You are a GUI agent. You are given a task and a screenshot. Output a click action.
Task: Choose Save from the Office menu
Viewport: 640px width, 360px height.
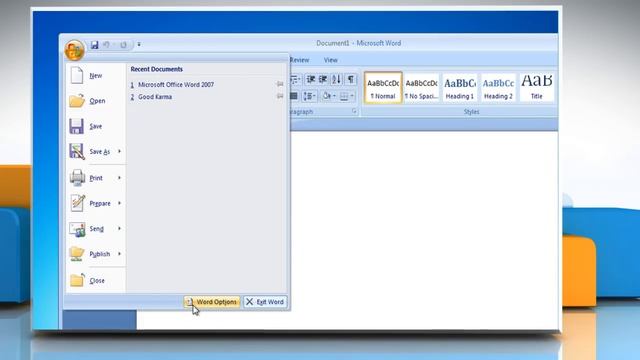95,126
